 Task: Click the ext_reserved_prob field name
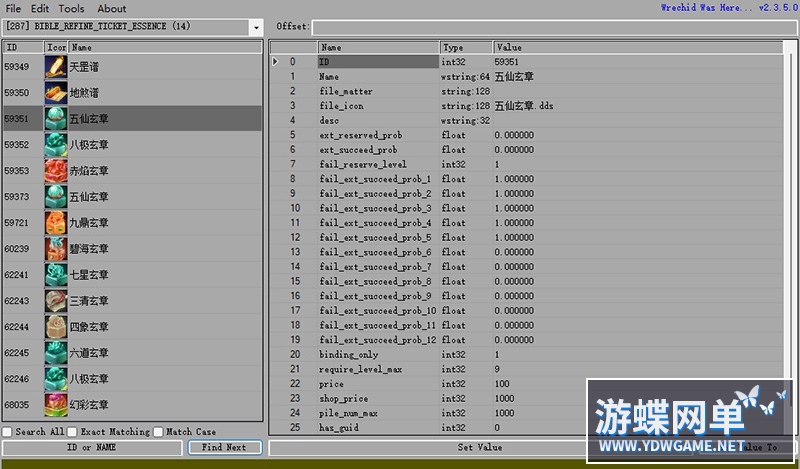tap(361, 135)
